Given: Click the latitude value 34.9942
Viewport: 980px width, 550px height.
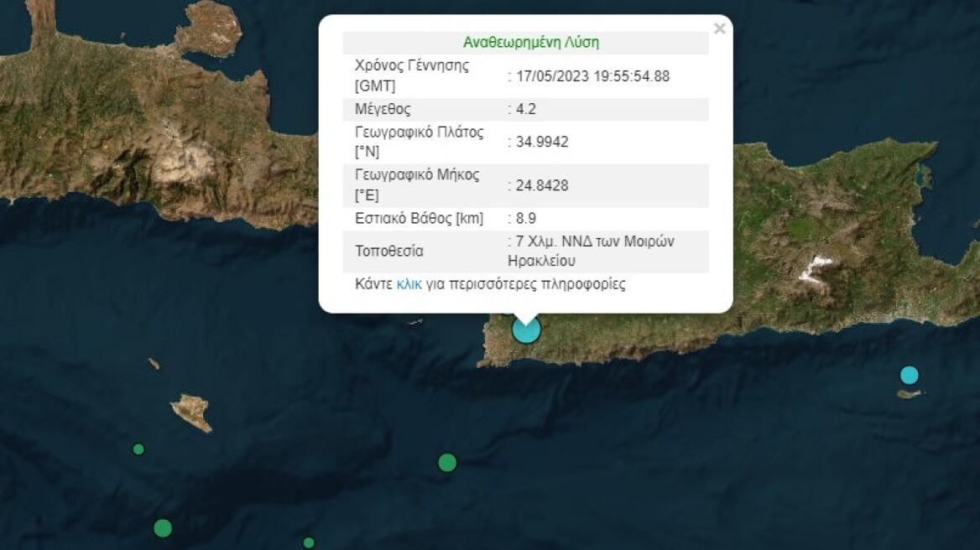Looking at the screenshot, I should point(543,142).
